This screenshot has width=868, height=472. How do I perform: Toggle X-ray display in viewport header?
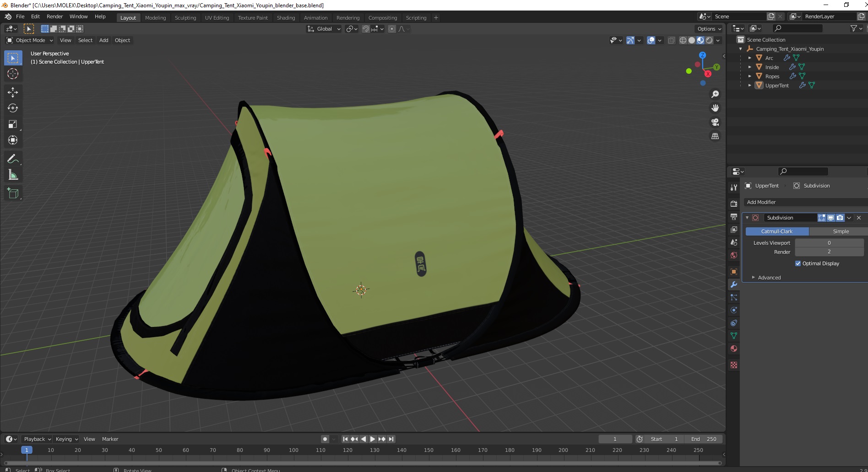(x=672, y=40)
